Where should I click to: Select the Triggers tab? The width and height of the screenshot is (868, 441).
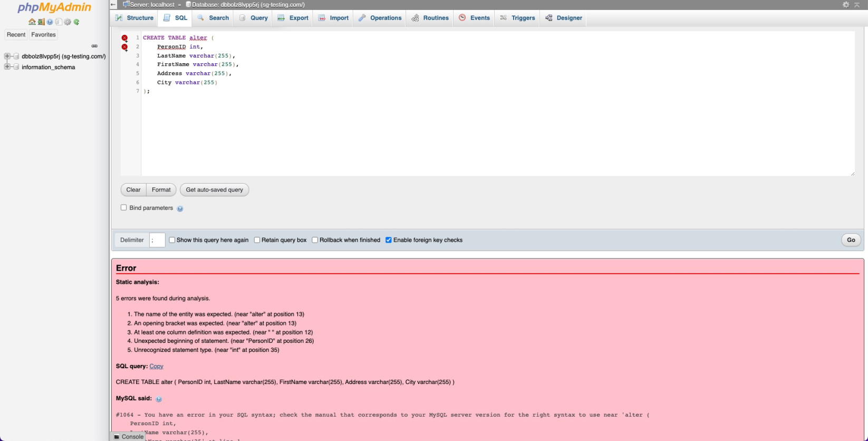pos(517,18)
